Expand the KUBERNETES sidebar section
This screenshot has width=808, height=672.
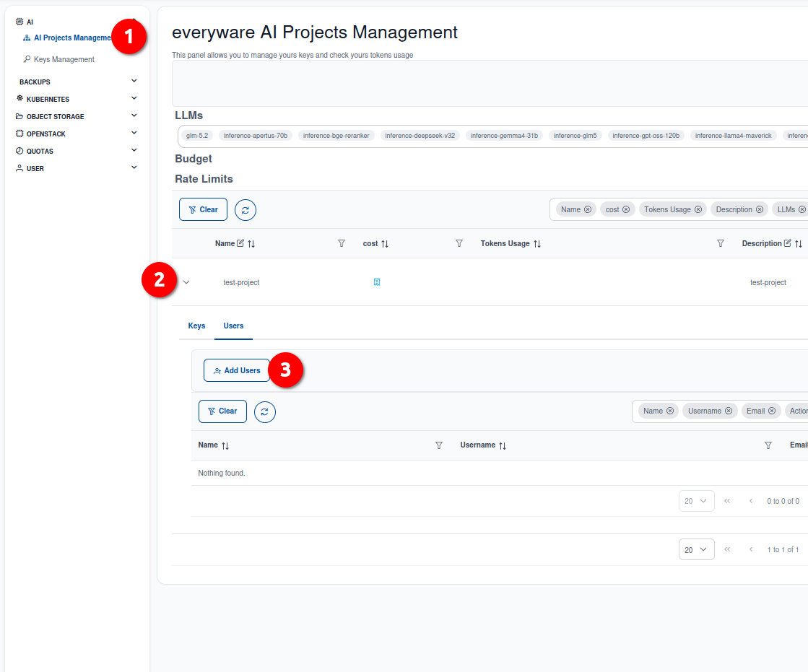[x=77, y=99]
